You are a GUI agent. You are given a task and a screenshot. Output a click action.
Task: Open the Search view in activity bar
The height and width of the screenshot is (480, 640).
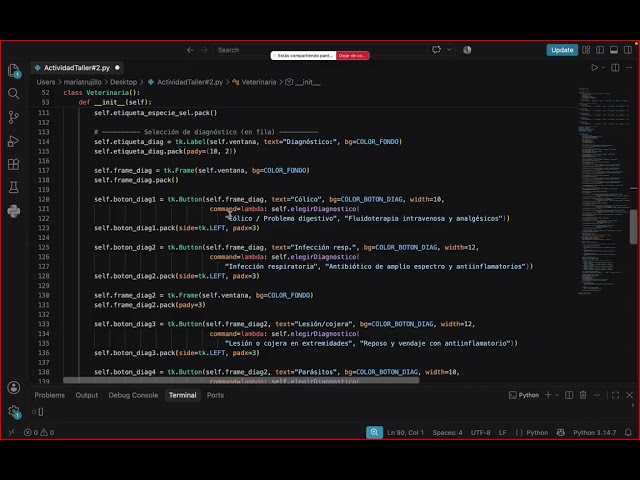[x=13, y=93]
